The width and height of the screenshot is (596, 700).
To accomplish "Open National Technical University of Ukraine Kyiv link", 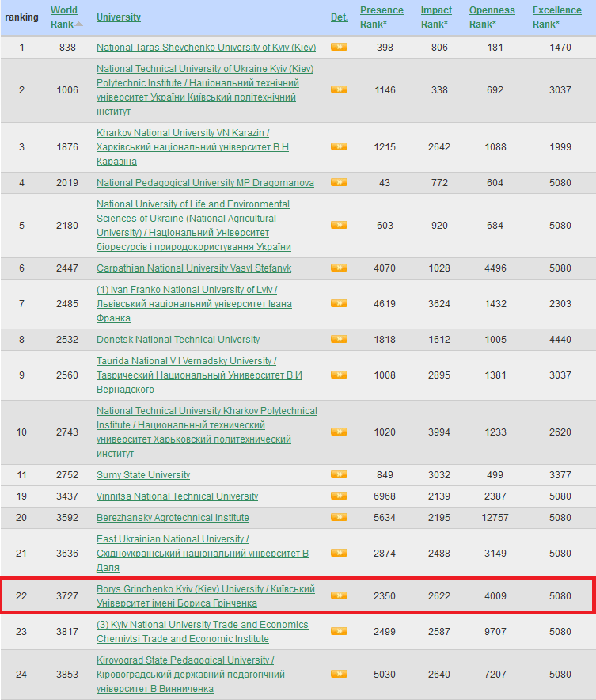I will (x=205, y=90).
